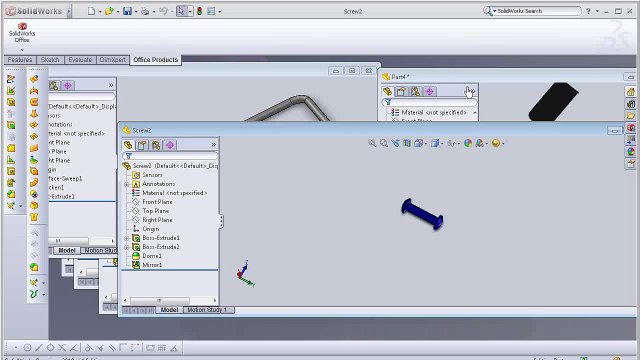640x360 pixels.
Task: Click Section View icon in viewport toolbar
Action: click(407, 143)
